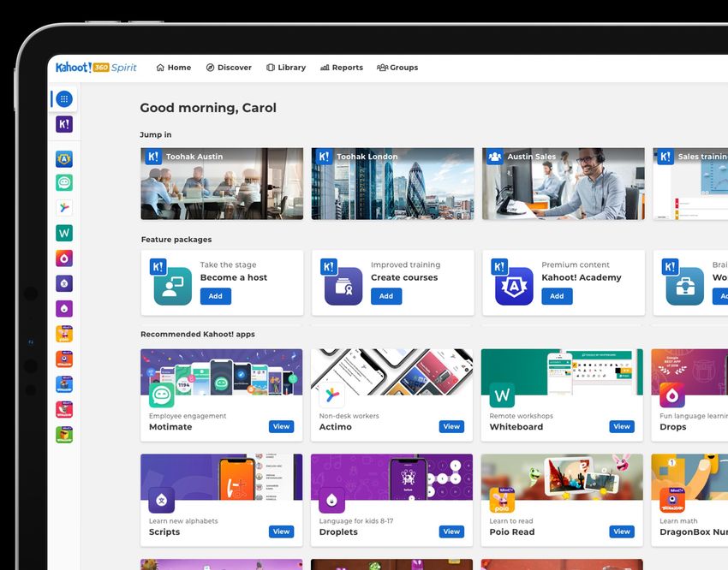View the Droplets app
The image size is (728, 570).
coord(451,531)
